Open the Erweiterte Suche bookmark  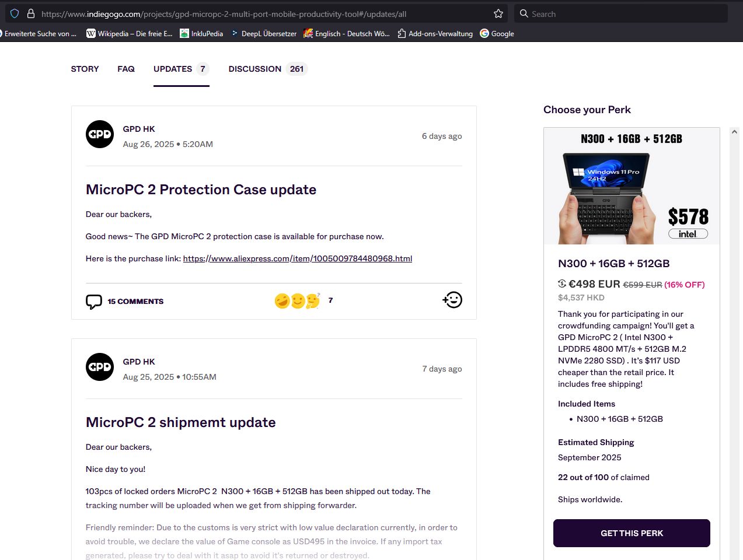(39, 33)
